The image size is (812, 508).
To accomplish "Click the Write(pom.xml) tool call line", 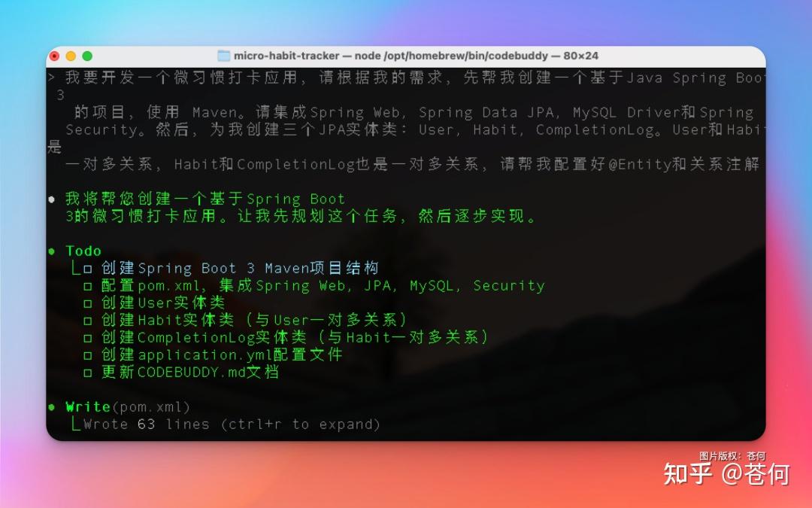I will (x=127, y=407).
